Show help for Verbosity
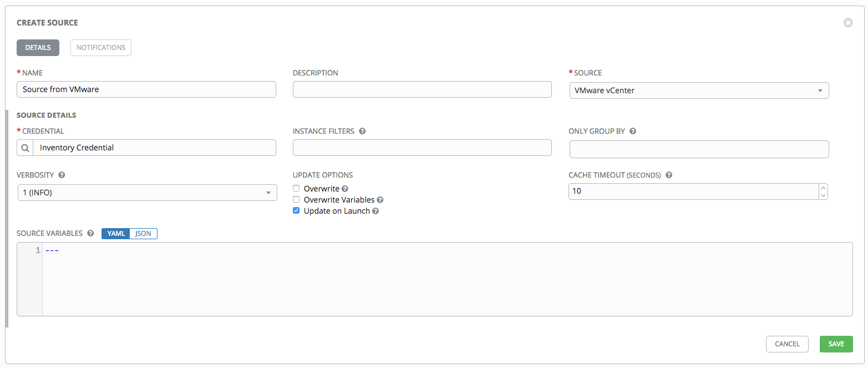Image resolution: width=868 pixels, height=368 pixels. (x=62, y=175)
